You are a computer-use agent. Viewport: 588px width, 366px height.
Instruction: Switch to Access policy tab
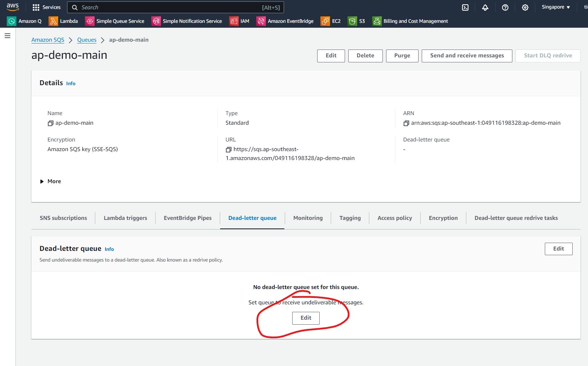click(395, 218)
